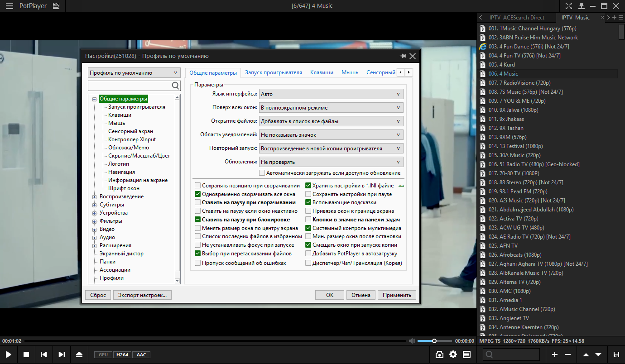The width and height of the screenshot is (625, 364).
Task: Open the playlist tab list menu icon
Action: (x=621, y=18)
